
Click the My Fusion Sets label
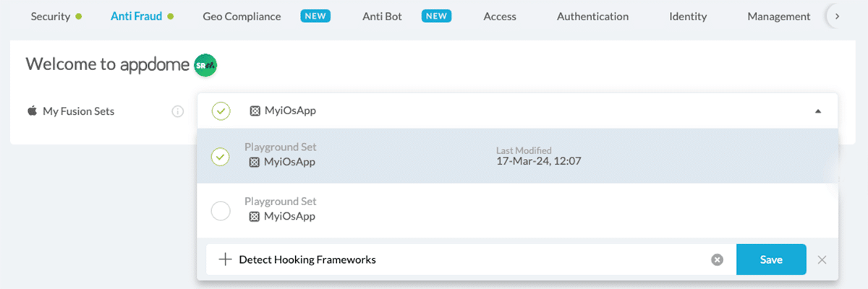[79, 111]
